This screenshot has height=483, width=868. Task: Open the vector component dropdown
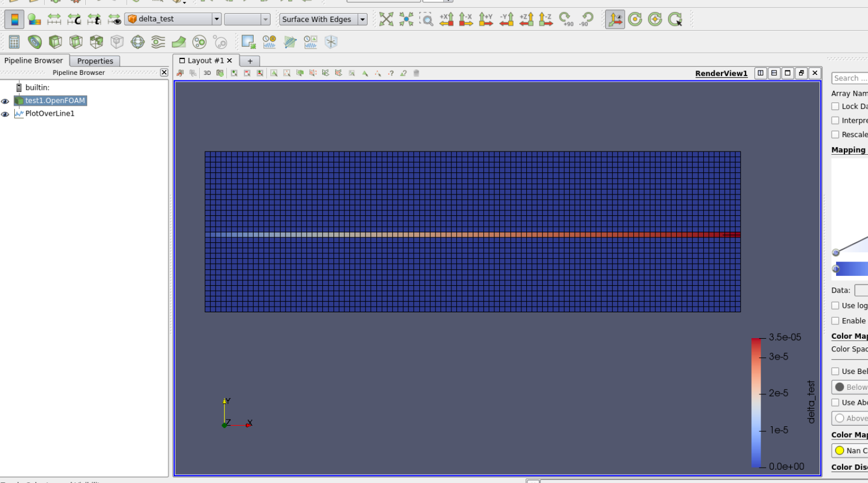pos(247,19)
